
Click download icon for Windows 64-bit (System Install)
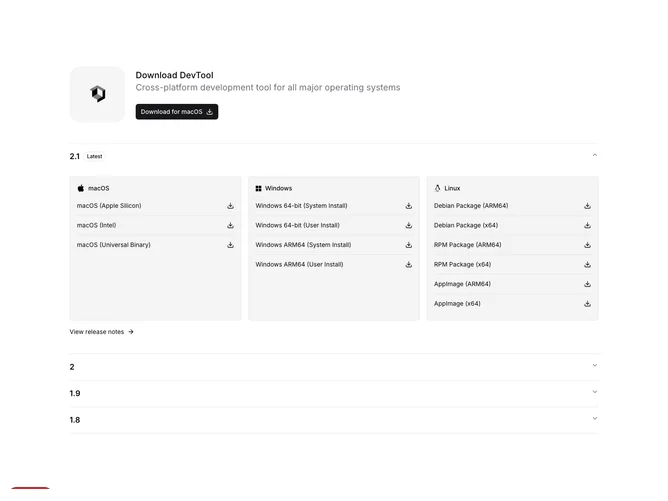(409, 206)
